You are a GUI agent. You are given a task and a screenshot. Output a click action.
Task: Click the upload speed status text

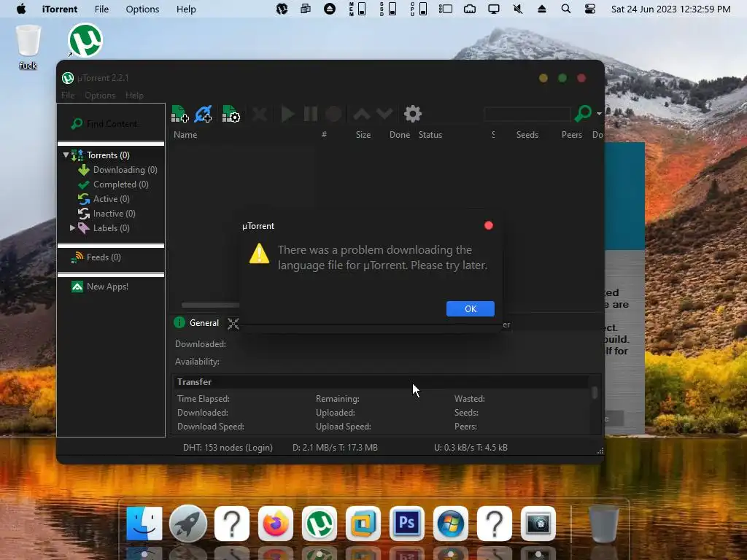[x=471, y=448]
